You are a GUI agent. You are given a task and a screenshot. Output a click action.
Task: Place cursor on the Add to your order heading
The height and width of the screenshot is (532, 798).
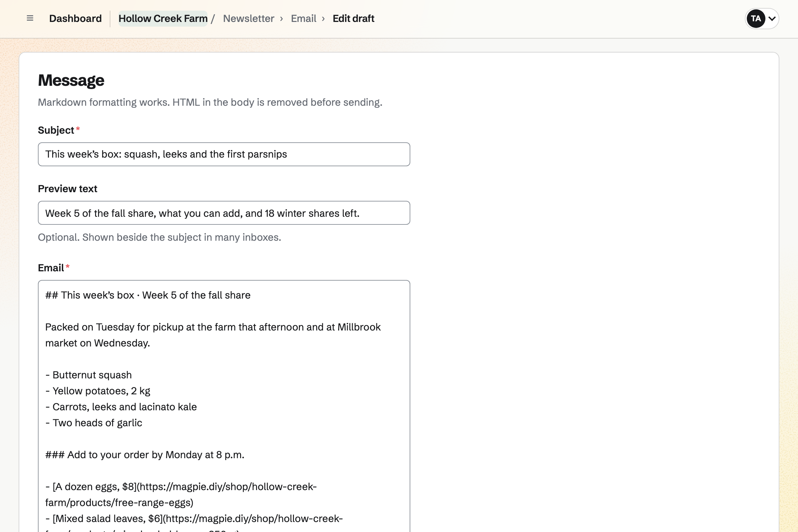click(145, 455)
